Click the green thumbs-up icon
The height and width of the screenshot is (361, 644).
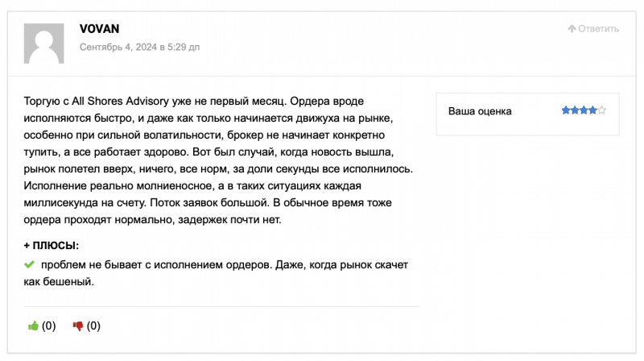tap(33, 326)
